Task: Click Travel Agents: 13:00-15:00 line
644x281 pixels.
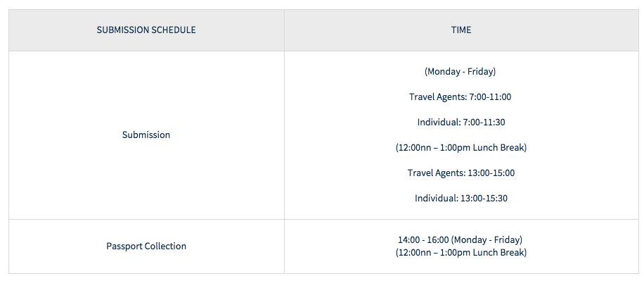Action: pos(461,173)
